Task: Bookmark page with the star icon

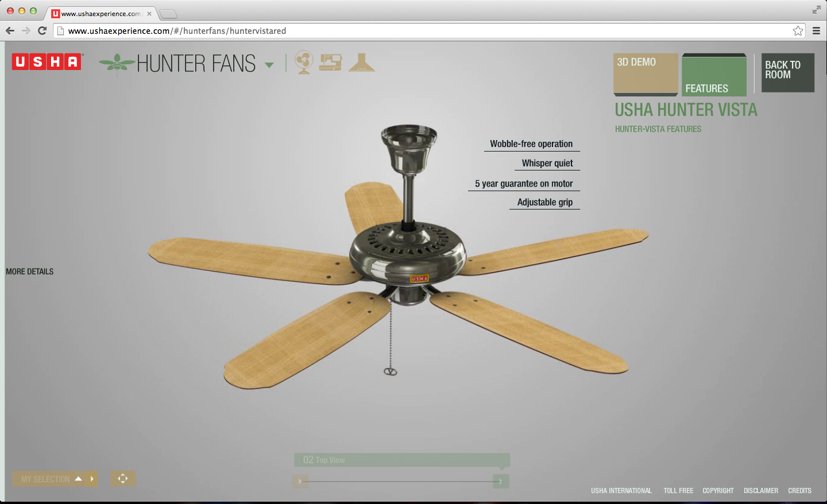Action: (798, 31)
